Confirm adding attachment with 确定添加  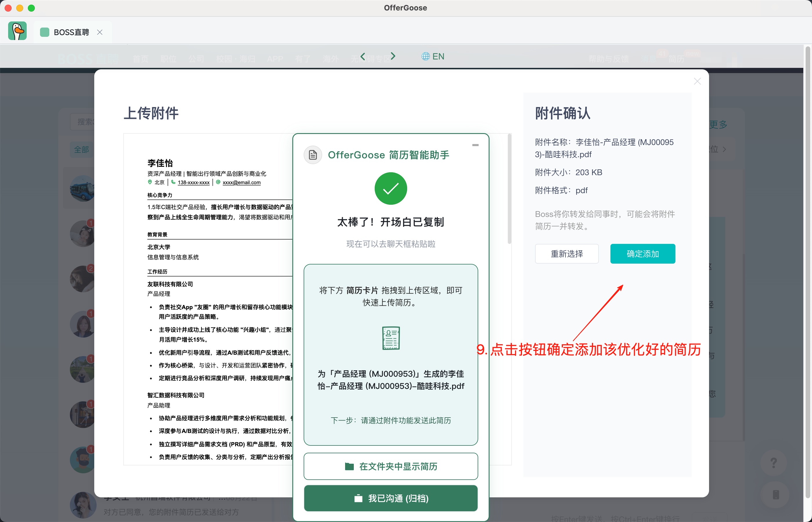642,253
